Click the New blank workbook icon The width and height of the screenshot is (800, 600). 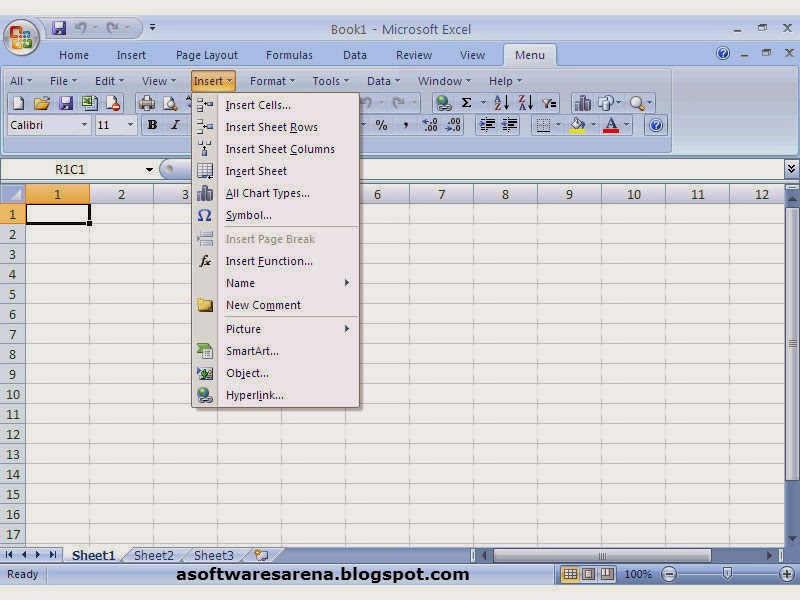18,103
